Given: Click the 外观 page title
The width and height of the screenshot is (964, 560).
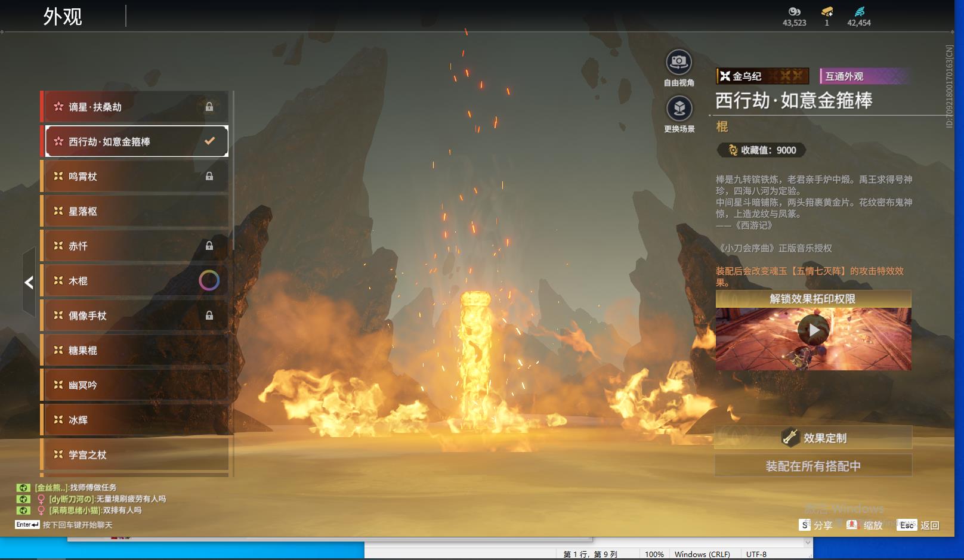Looking at the screenshot, I should tap(63, 17).
